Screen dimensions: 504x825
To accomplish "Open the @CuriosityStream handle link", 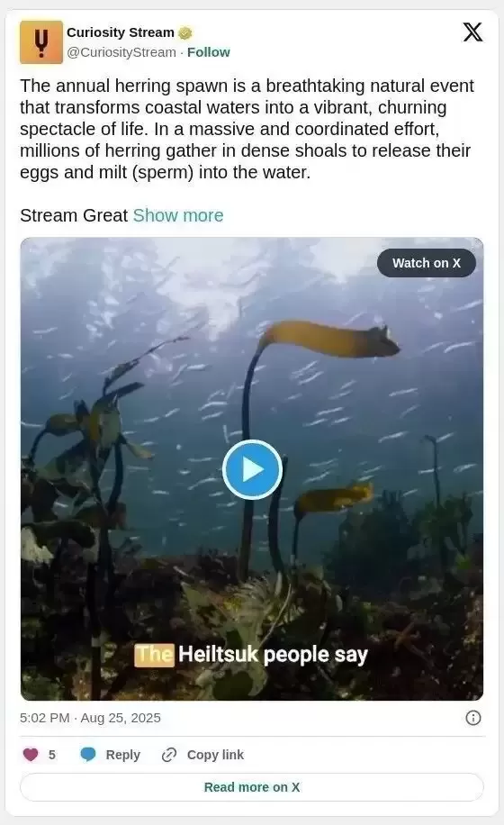I will click(x=121, y=52).
